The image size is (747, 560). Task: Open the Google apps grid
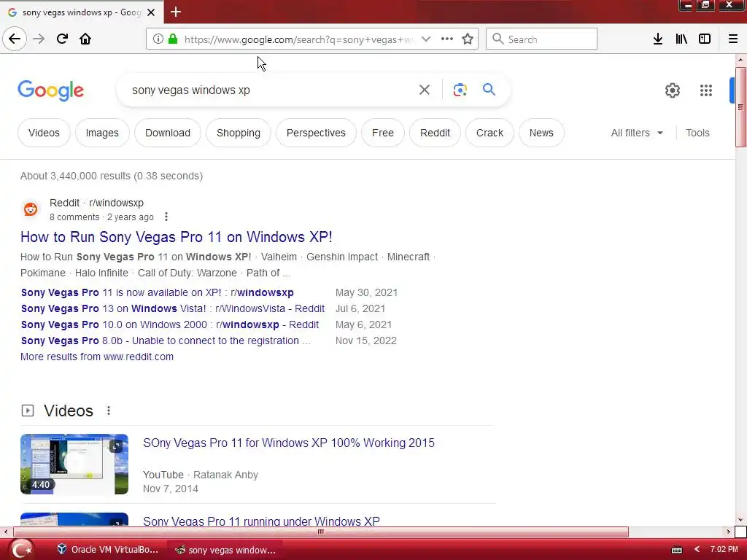click(x=706, y=90)
